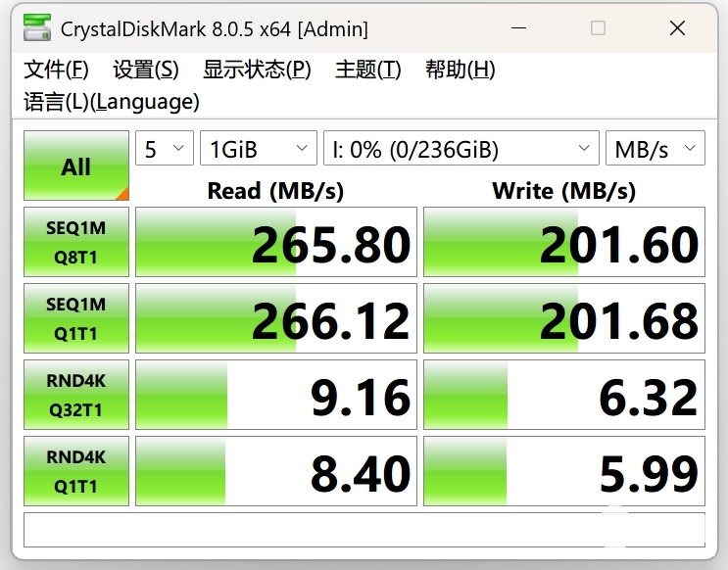Click the 201.60 write result
Screen dimensions: 728x570
coord(564,242)
